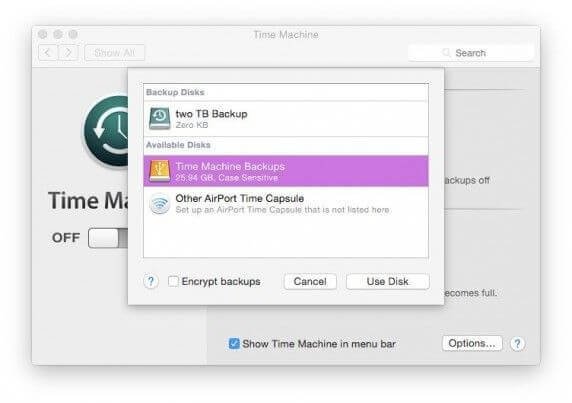
Task: Select the Time Machine Backups disk row
Action: (x=286, y=171)
